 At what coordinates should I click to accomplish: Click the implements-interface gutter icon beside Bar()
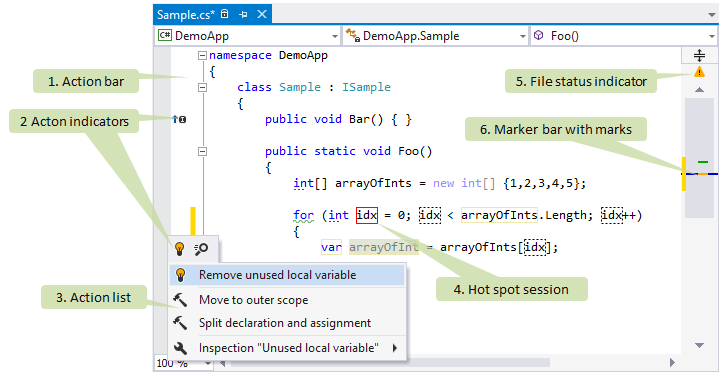pos(179,120)
